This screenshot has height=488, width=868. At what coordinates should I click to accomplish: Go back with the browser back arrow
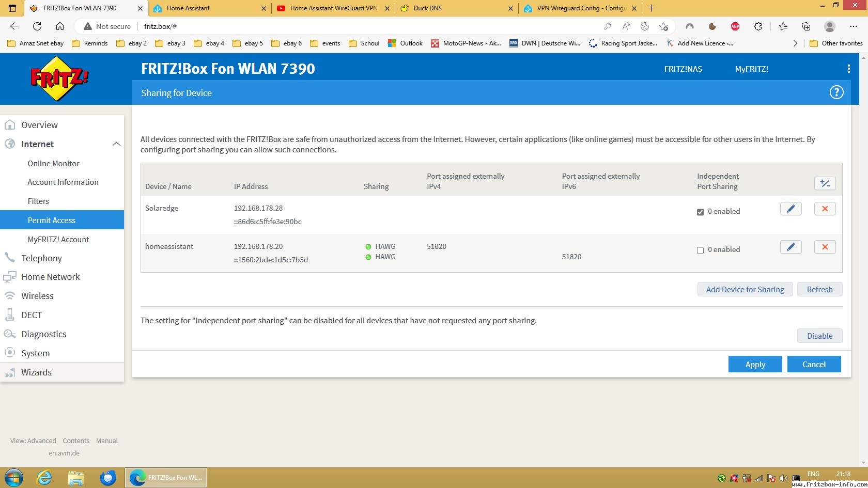point(14,26)
